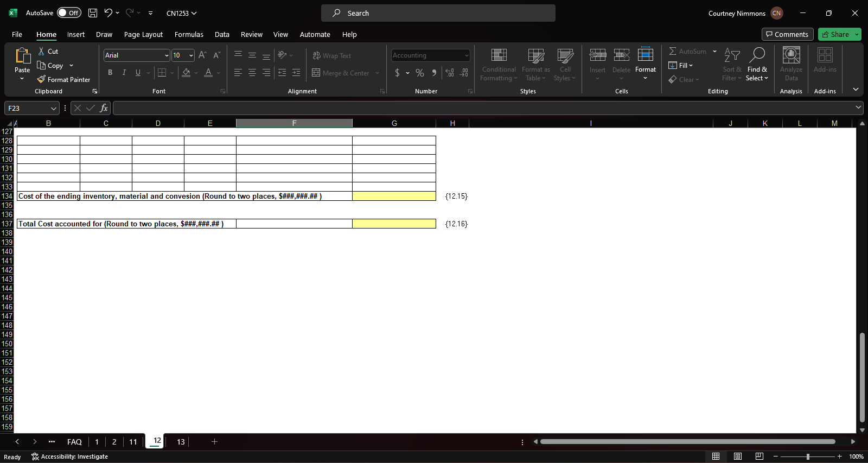Select sheet tab 13
The width and height of the screenshot is (868, 463).
pyautogui.click(x=181, y=442)
